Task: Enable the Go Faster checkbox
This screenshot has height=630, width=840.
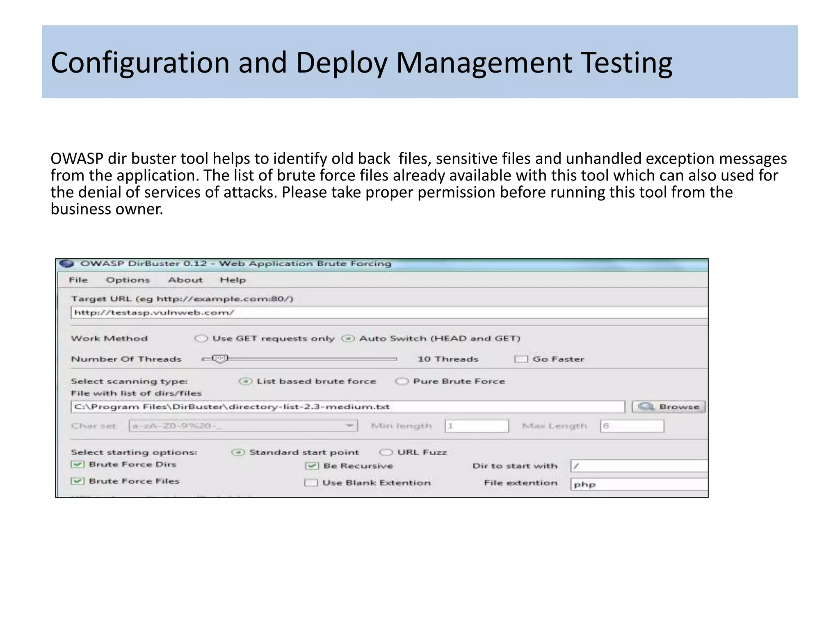Action: point(521,359)
